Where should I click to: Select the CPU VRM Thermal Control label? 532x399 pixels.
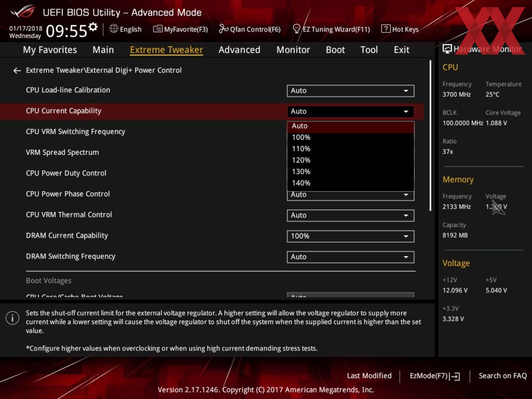(x=69, y=215)
